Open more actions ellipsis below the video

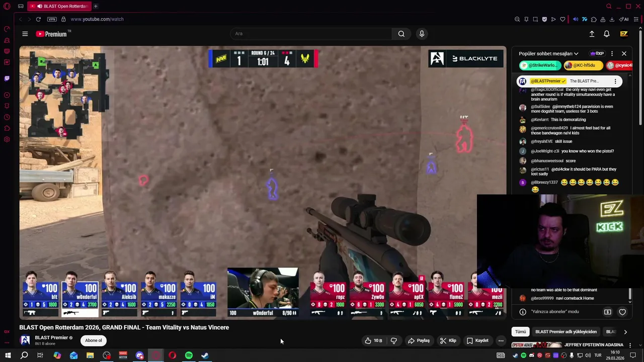(501, 341)
